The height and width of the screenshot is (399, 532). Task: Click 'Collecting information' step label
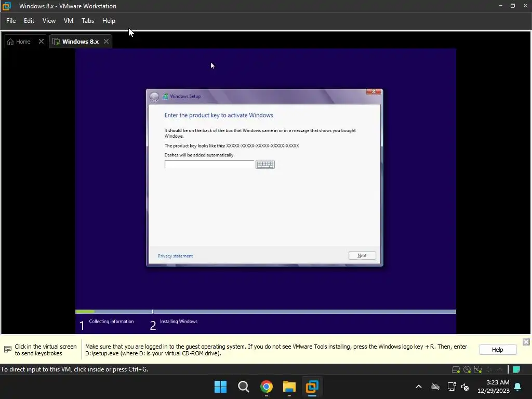[x=111, y=321]
